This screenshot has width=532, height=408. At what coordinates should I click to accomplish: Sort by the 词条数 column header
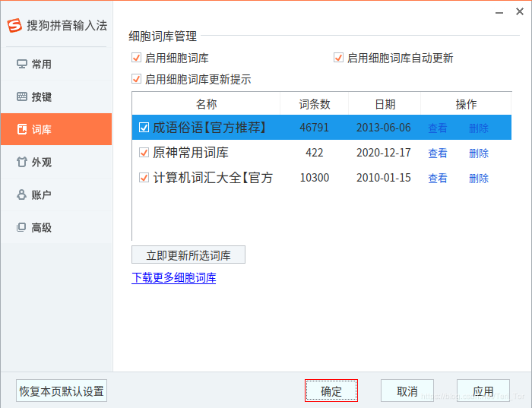(x=314, y=104)
